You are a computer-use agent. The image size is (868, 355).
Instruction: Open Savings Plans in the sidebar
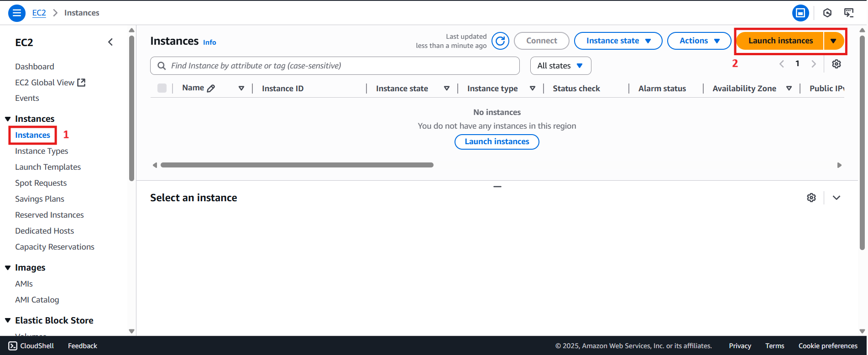[40, 199]
